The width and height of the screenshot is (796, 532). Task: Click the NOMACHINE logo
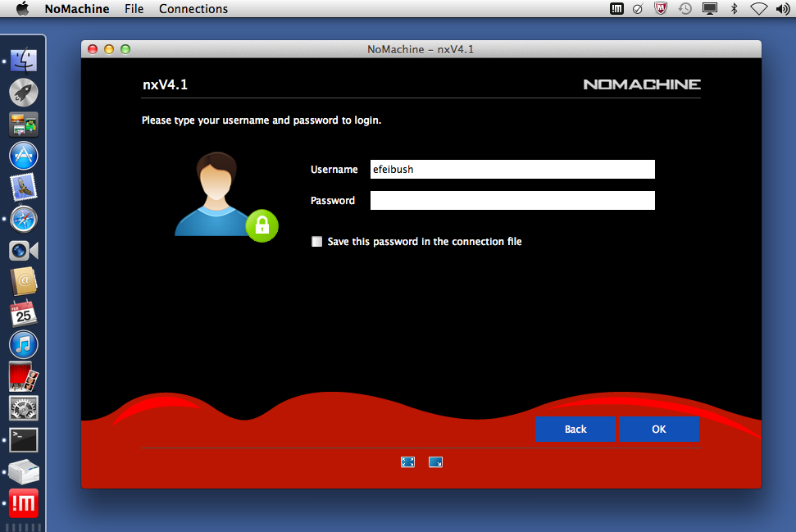point(642,84)
